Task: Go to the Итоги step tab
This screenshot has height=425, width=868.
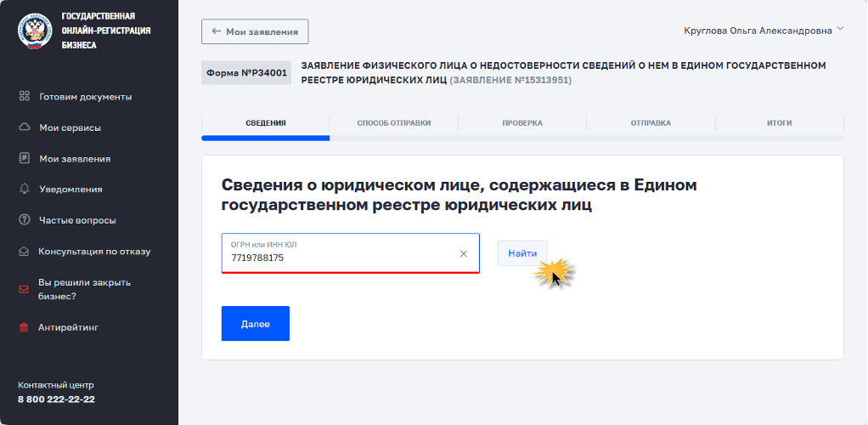Action: [779, 123]
